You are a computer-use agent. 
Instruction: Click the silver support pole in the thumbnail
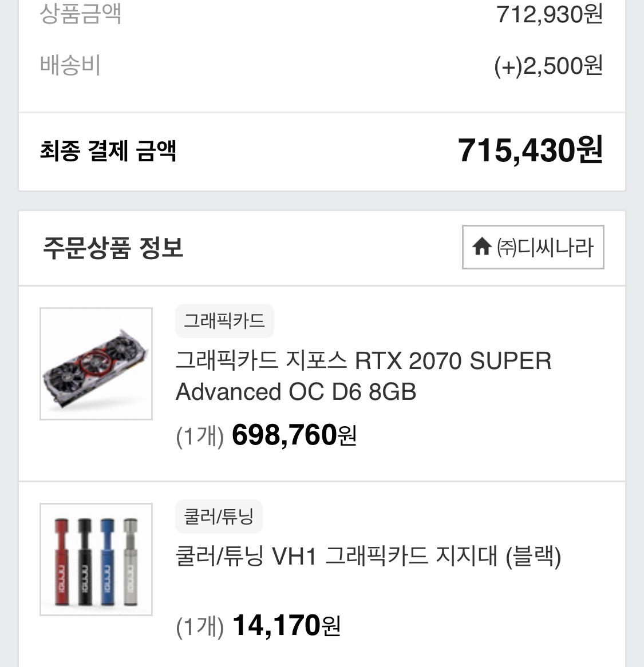tap(130, 561)
